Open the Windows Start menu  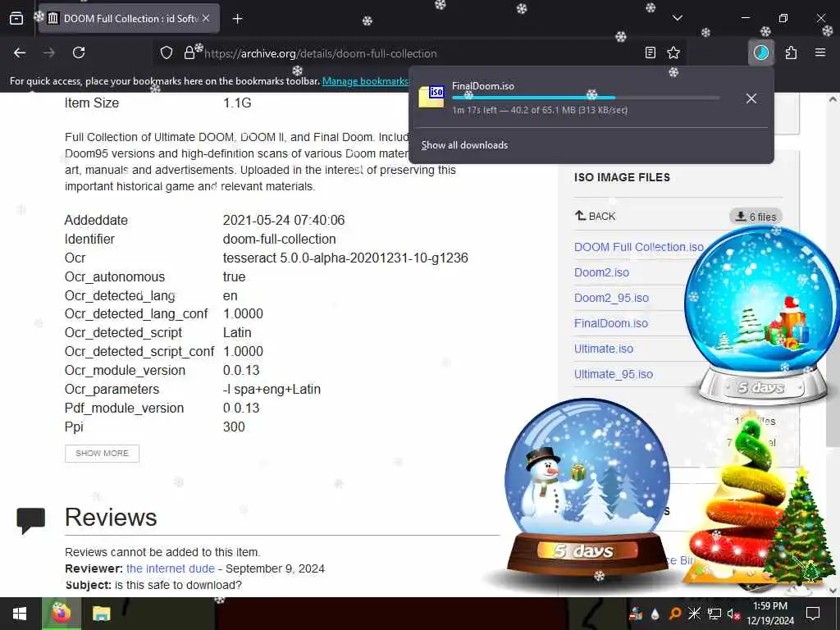20,614
